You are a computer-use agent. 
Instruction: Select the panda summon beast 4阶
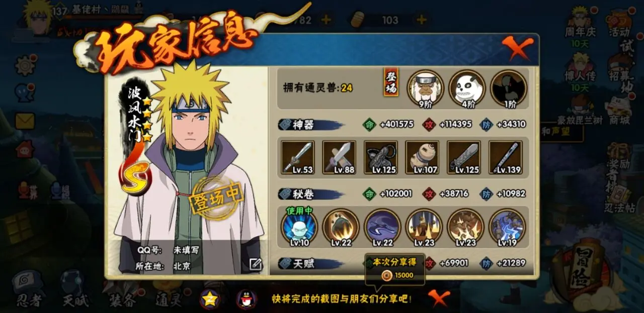(467, 88)
